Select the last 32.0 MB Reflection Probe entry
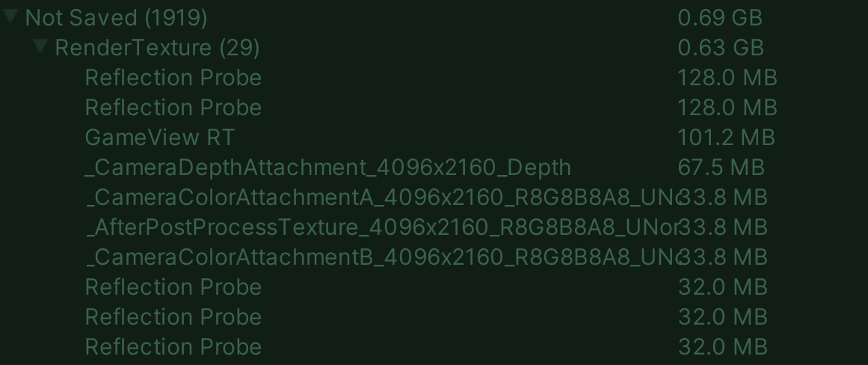 click(x=173, y=347)
